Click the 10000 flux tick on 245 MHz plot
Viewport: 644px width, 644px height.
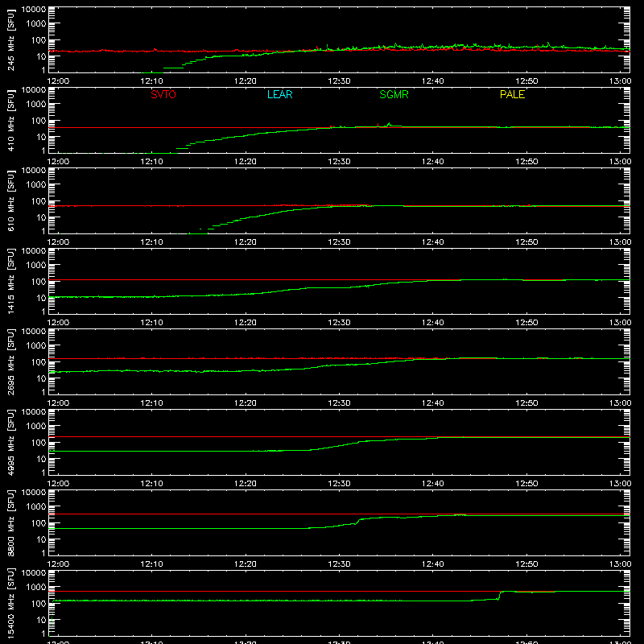click(34, 10)
